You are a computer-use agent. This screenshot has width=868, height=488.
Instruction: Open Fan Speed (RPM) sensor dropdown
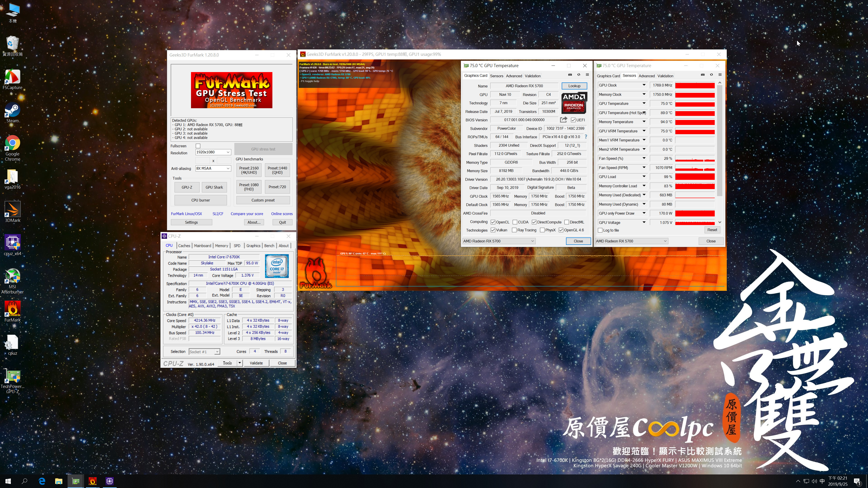pyautogui.click(x=644, y=167)
